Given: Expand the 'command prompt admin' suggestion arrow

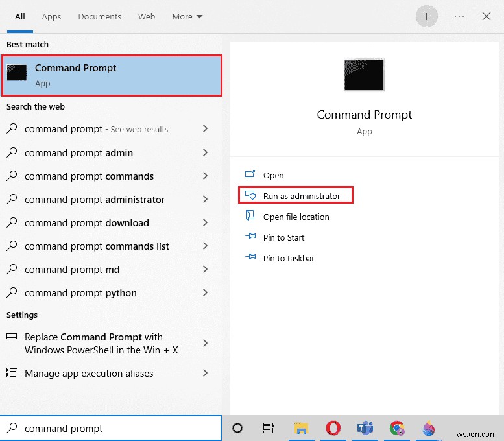Looking at the screenshot, I should (205, 153).
